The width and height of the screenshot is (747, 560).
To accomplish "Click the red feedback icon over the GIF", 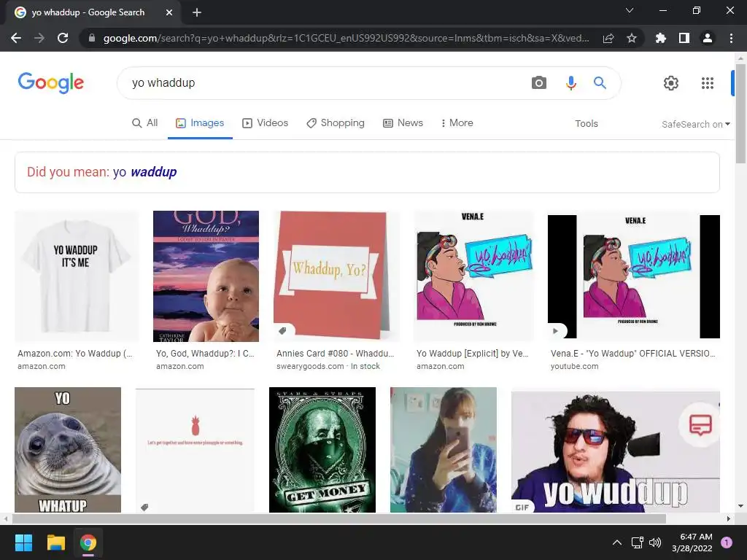I will (700, 424).
